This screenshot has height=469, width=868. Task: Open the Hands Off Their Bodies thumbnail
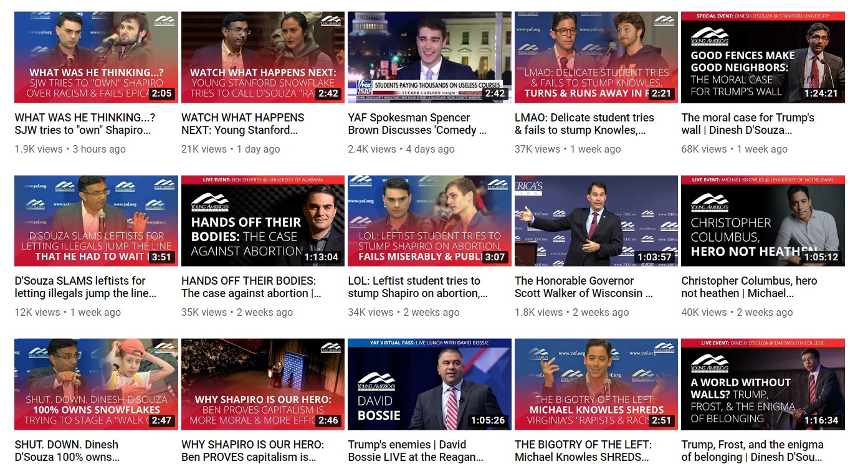click(x=263, y=220)
